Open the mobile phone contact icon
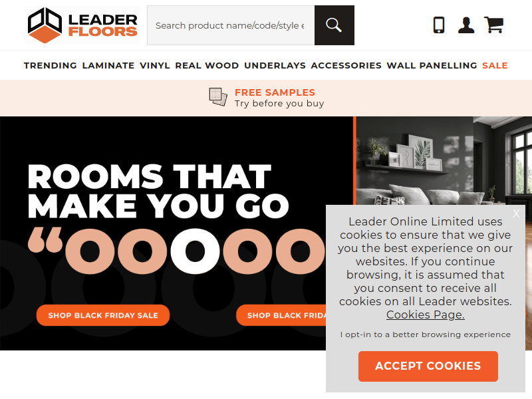This screenshot has height=399, width=532. 439,25
